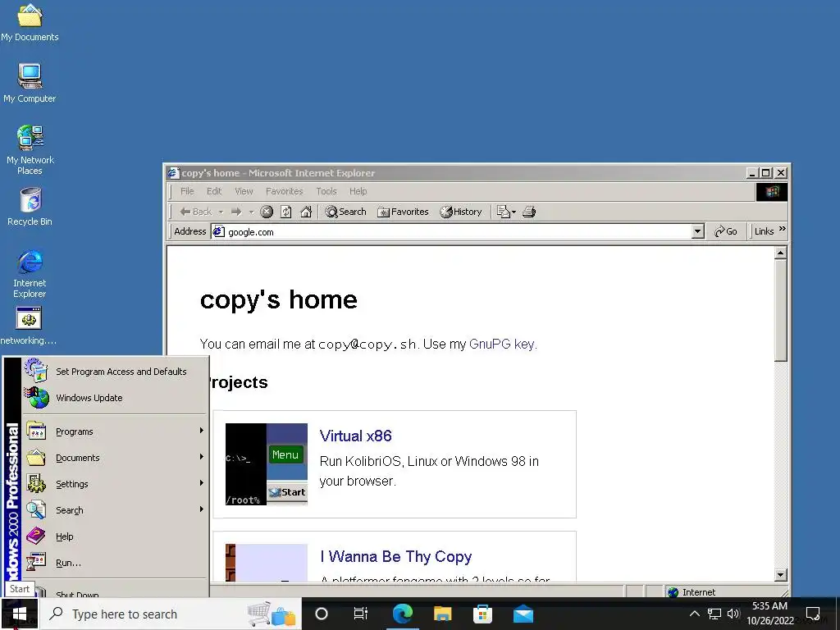This screenshot has height=630, width=840.
Task: Open File Explorer from taskbar
Action: click(442, 614)
